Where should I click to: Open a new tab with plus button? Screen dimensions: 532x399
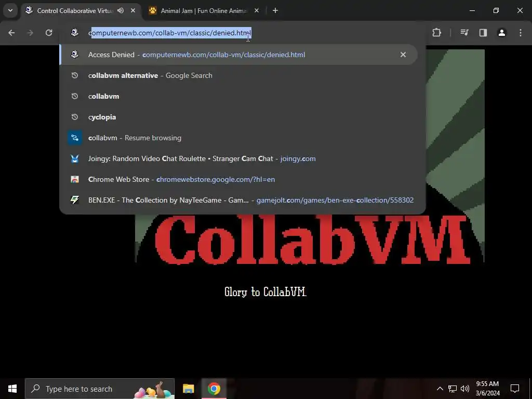[x=275, y=10]
